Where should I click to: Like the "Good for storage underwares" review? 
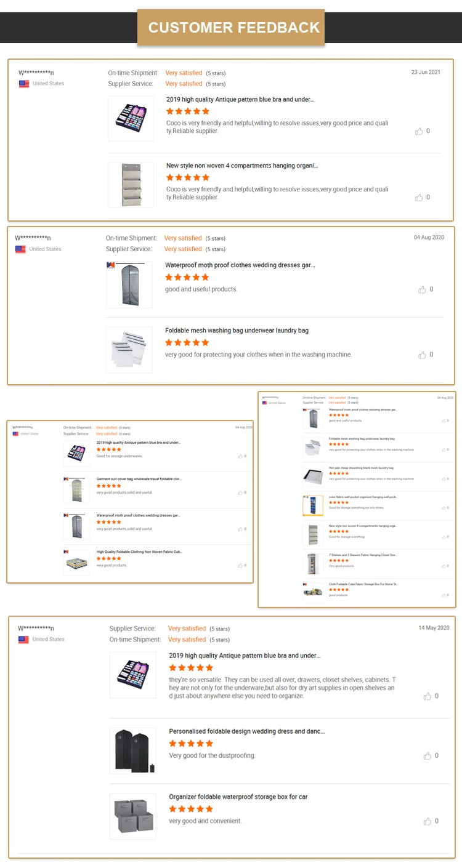[x=240, y=456]
